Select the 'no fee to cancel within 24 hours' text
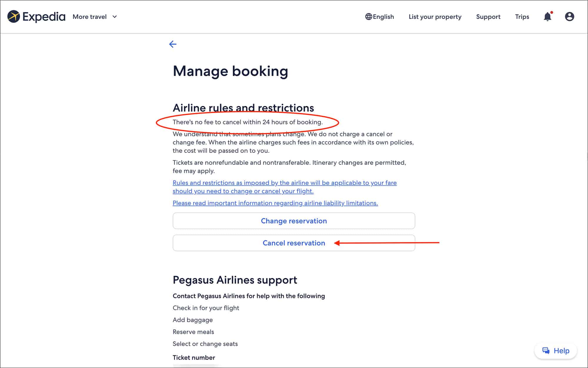This screenshot has height=368, width=588. [248, 122]
